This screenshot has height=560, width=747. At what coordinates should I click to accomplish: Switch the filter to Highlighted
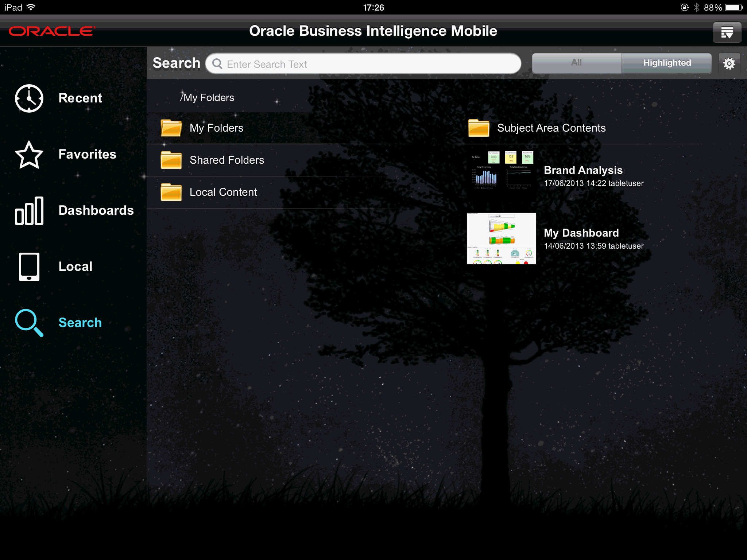pos(667,63)
